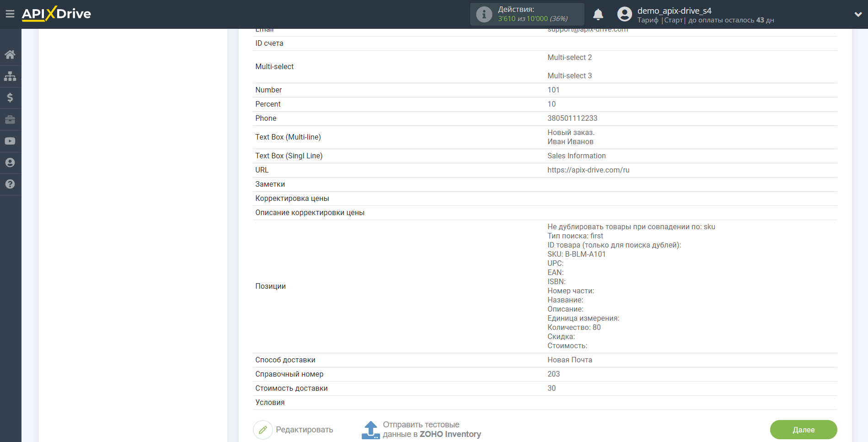
Task: Open the hamburger menu
Action: tap(10, 14)
